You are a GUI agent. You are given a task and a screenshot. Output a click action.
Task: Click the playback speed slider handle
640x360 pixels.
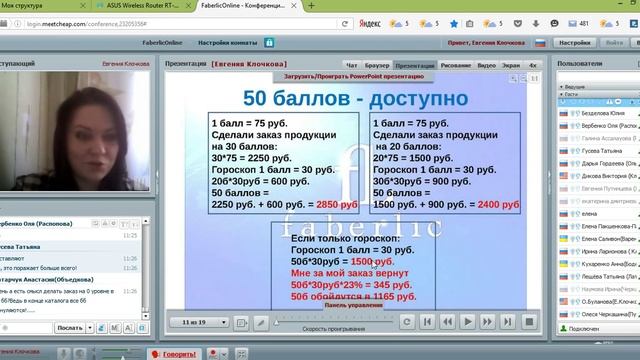(277, 323)
